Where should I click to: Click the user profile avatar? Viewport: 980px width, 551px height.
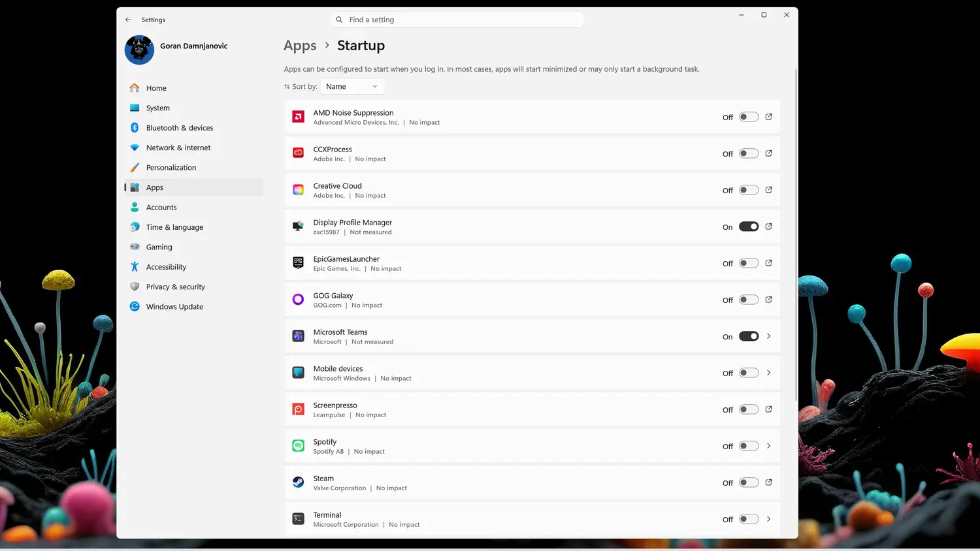[139, 50]
